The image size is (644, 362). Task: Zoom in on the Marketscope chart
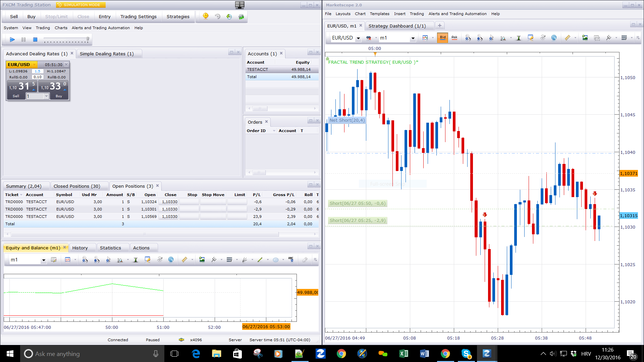pyautogui.click(x=468, y=38)
